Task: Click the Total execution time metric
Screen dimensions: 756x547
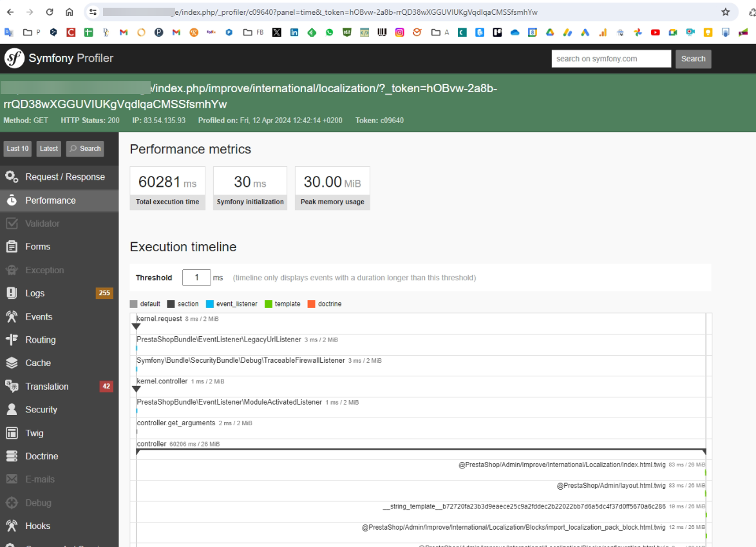Action: tap(167, 188)
